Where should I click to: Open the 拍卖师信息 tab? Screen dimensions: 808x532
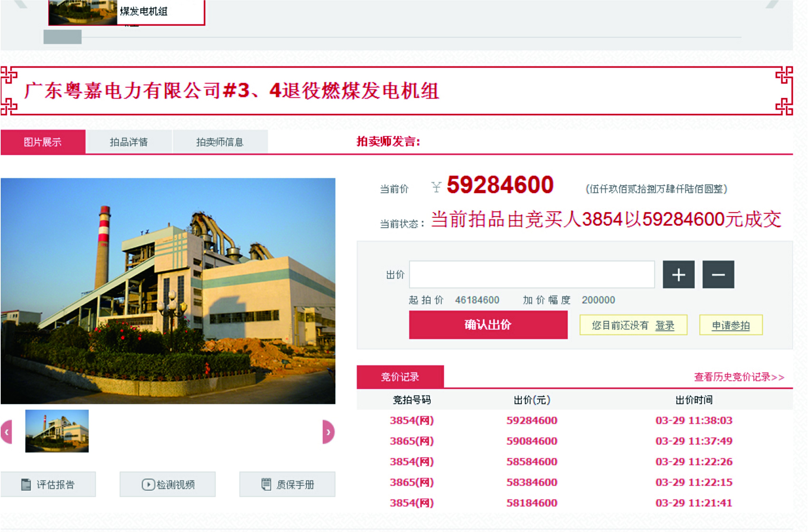click(220, 142)
